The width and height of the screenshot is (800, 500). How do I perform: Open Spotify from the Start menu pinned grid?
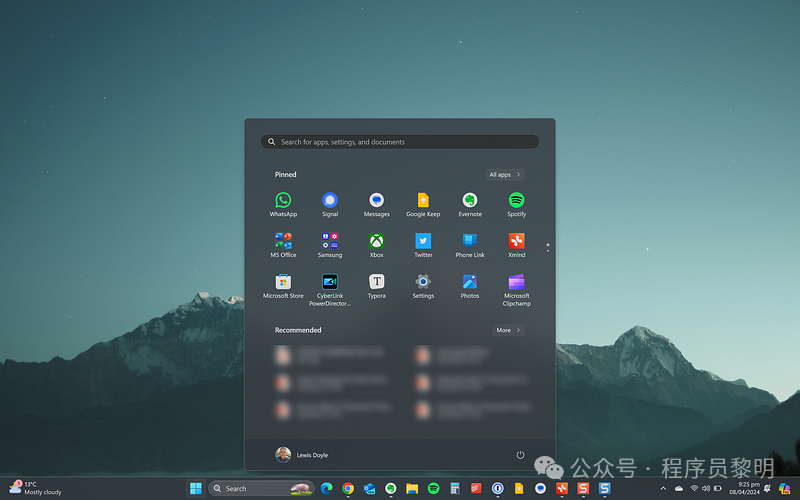[x=516, y=205]
